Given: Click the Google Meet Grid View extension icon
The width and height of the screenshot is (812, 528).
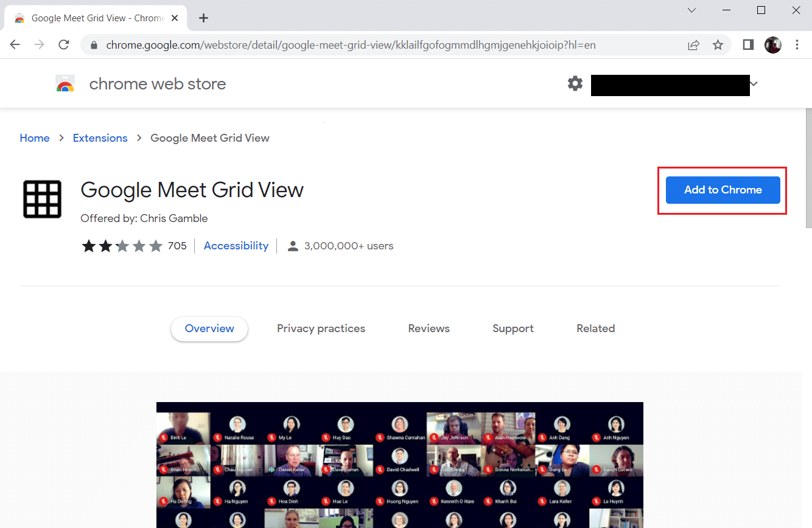Looking at the screenshot, I should tap(42, 200).
